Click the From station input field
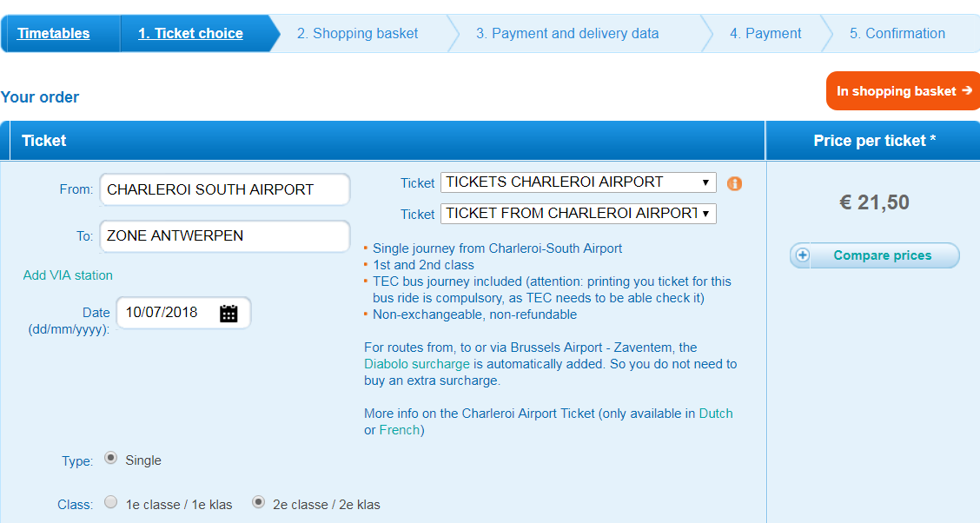The height and width of the screenshot is (523, 980). (x=225, y=189)
